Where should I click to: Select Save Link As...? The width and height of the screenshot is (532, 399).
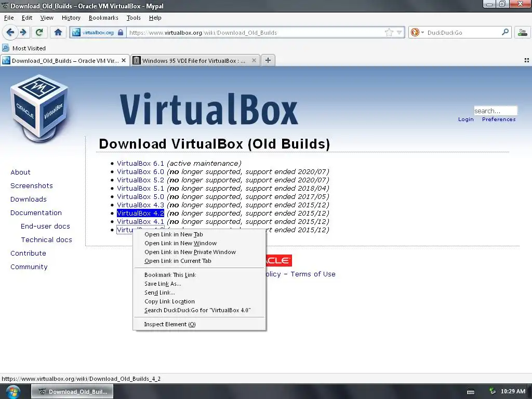(x=199, y=284)
